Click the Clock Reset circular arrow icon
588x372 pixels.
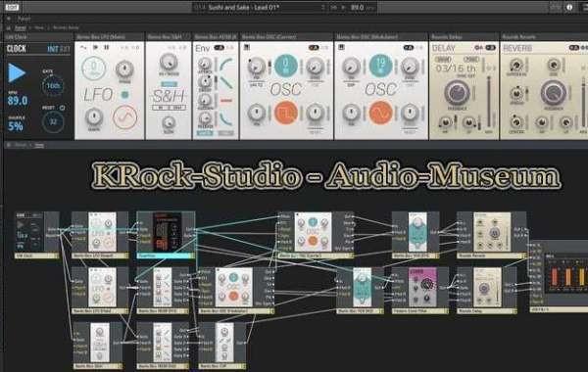[63, 108]
